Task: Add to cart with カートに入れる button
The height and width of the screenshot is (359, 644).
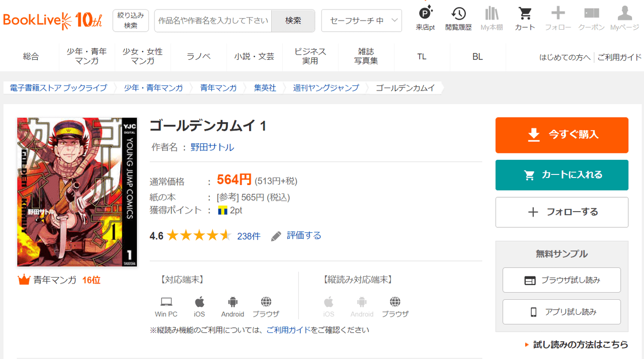Action: click(x=561, y=175)
